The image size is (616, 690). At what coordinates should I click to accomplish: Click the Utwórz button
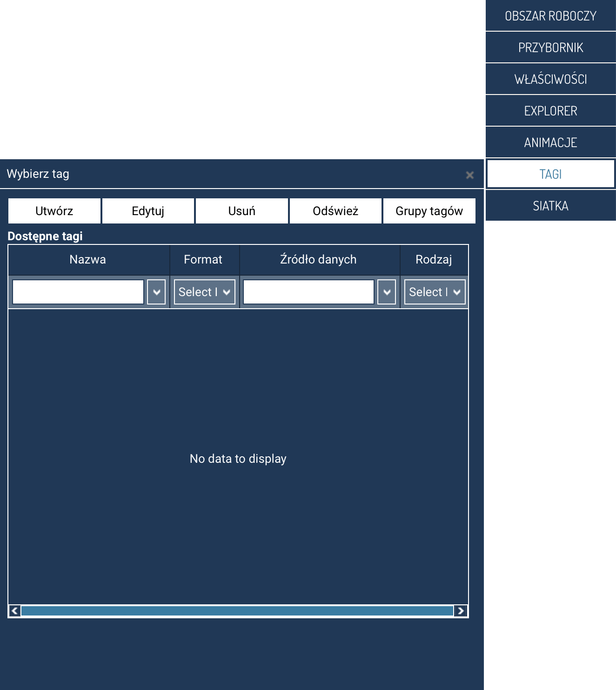[x=54, y=211]
